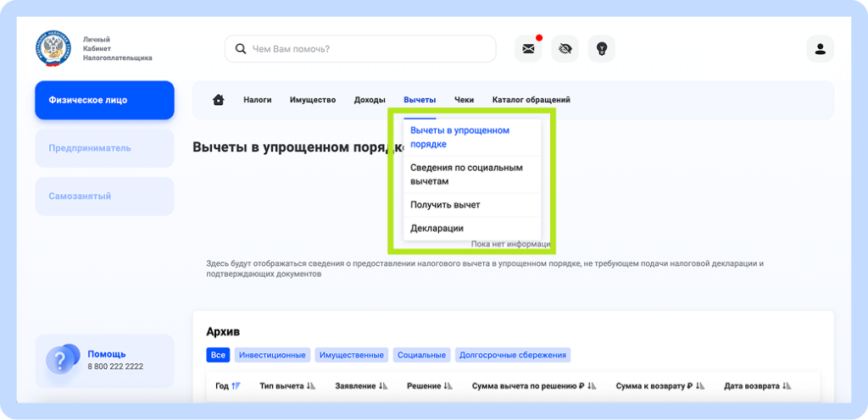Viewport: 868px width, 420px height.
Task: Click help phone number 8 800 222 2222
Action: point(115,367)
